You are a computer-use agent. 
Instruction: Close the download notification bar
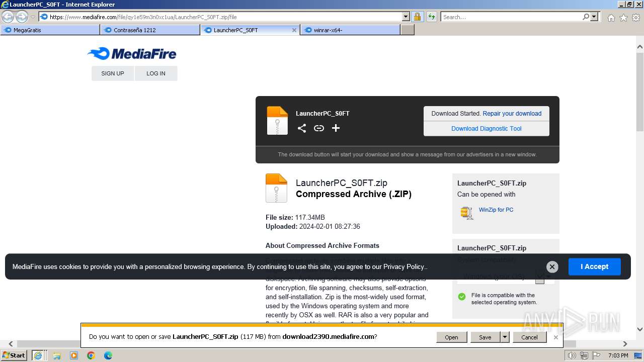(x=555, y=337)
